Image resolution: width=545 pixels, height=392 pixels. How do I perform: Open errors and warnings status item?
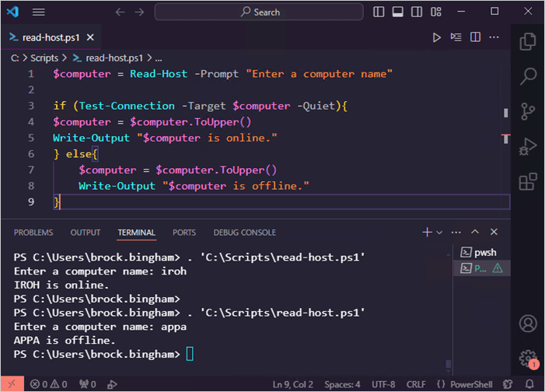(x=48, y=384)
